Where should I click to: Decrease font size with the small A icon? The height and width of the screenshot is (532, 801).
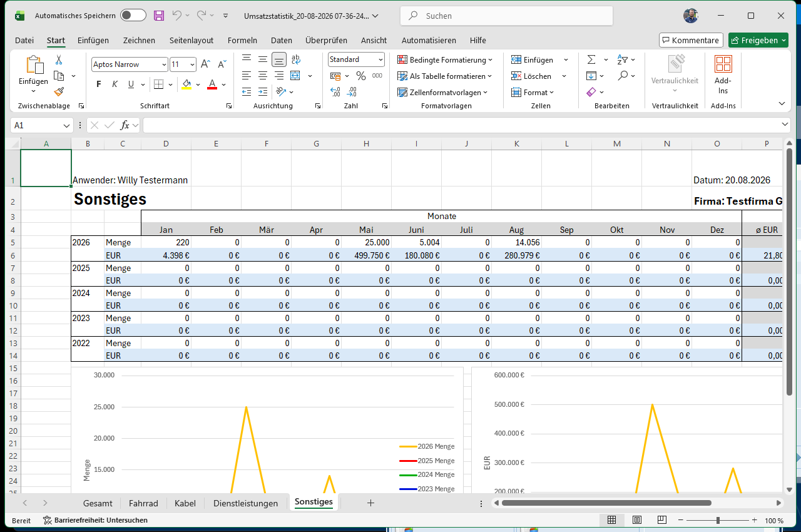tap(222, 64)
